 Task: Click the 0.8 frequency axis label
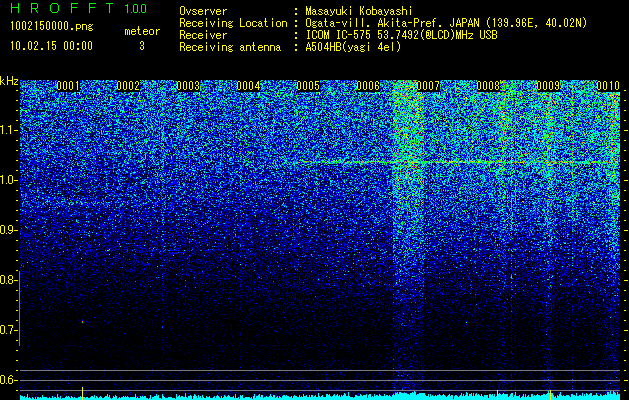[7, 280]
